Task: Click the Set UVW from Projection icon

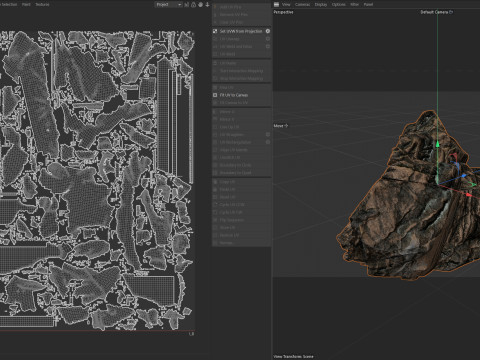Action: tap(215, 31)
